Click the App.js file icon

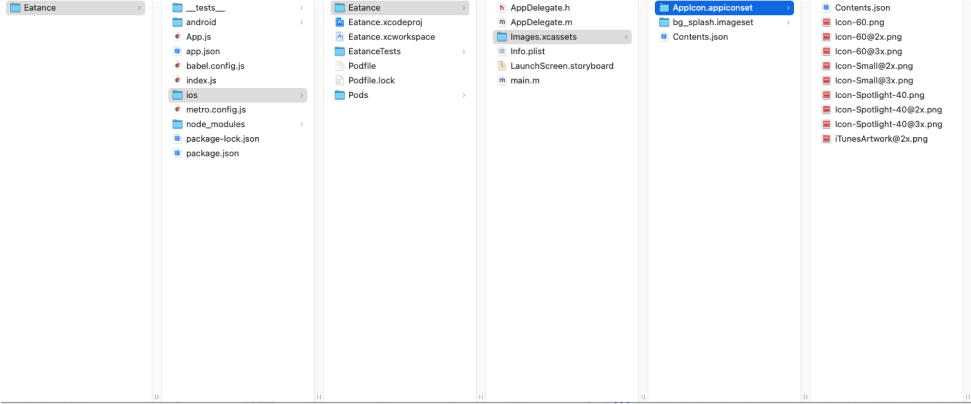point(177,36)
